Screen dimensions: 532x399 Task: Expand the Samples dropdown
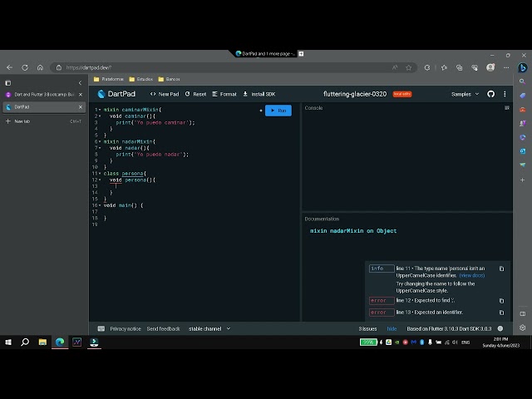tap(464, 94)
